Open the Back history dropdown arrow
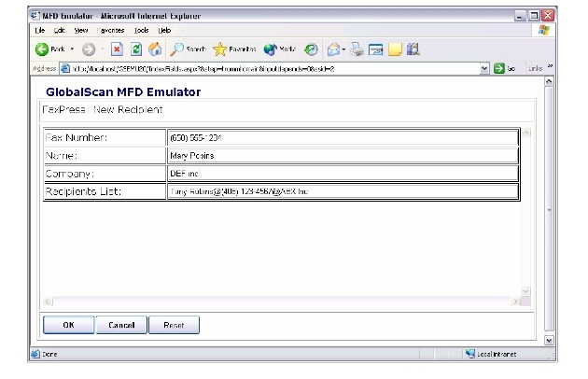This screenshot has height=379, width=588. [72, 49]
